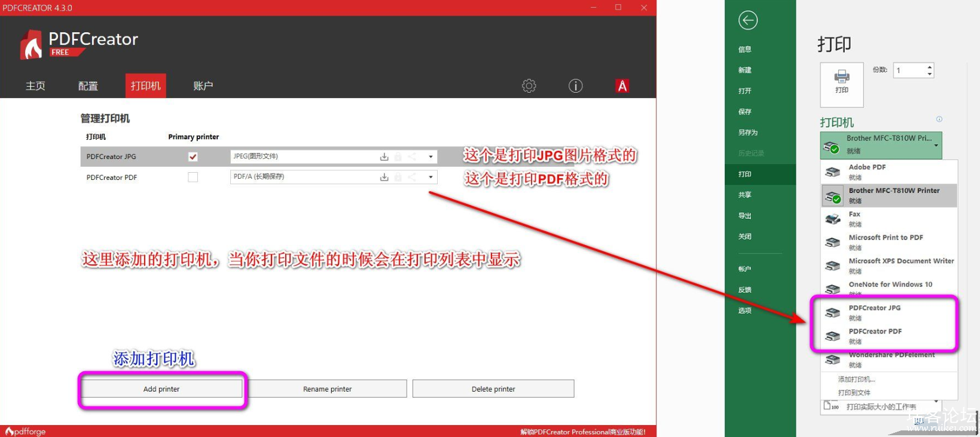The image size is (980, 437).
Task: Open 选项 in the Office sidebar
Action: pos(745,311)
